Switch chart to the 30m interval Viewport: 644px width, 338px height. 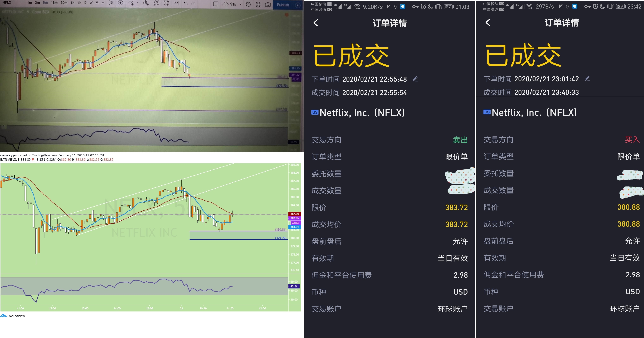[x=64, y=3]
